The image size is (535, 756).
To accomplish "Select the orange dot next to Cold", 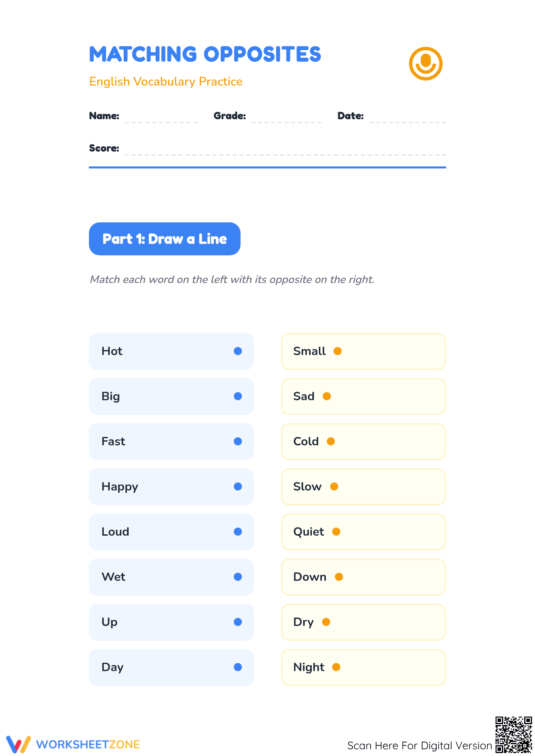I will (x=331, y=441).
